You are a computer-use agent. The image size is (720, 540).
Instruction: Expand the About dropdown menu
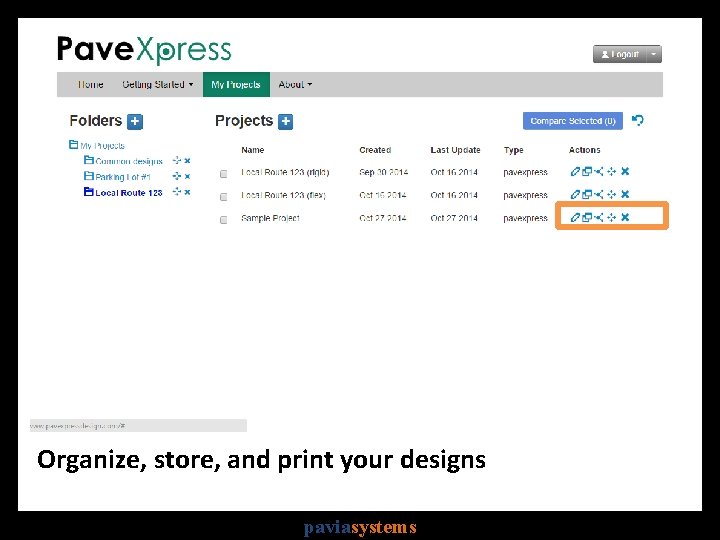coord(295,84)
